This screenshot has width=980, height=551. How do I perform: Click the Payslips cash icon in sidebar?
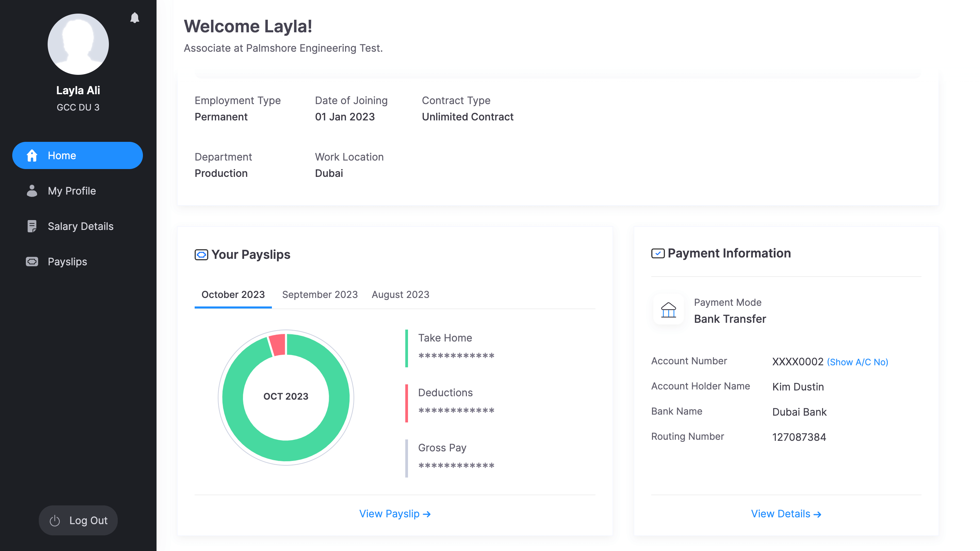[x=32, y=262]
